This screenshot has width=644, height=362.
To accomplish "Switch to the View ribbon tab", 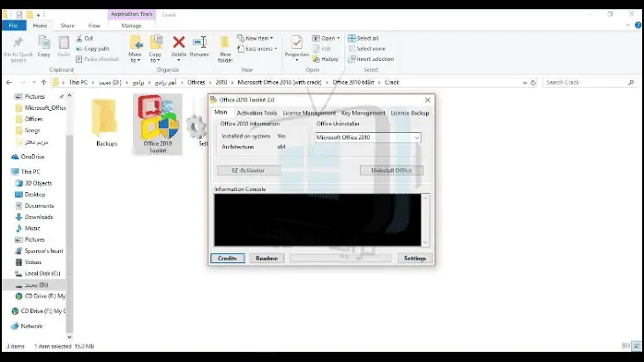I will pyautogui.click(x=93, y=26).
